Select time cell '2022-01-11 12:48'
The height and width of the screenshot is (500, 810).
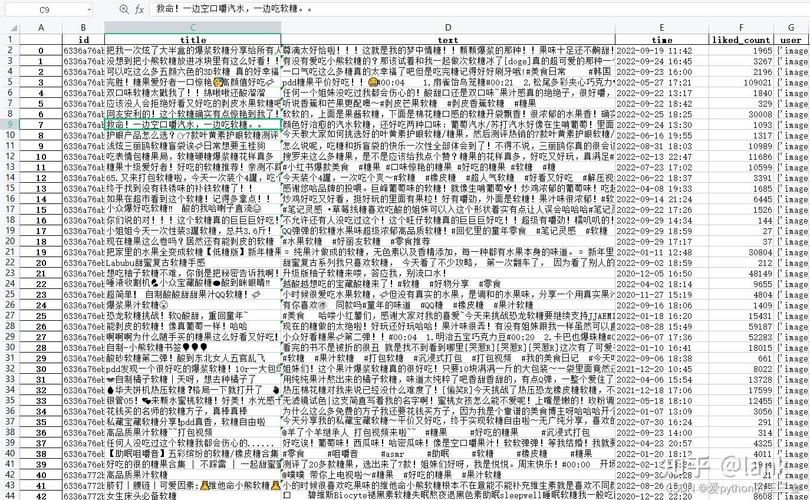(662, 252)
